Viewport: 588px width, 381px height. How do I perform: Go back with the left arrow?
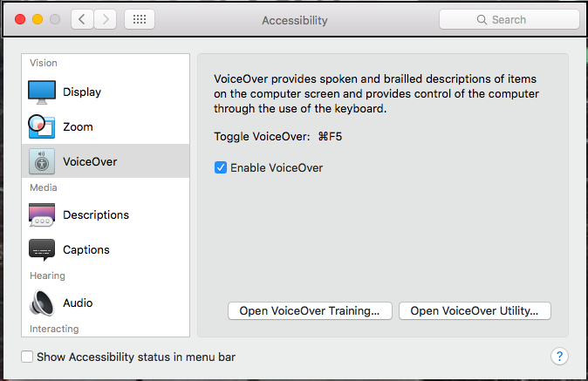(x=83, y=19)
